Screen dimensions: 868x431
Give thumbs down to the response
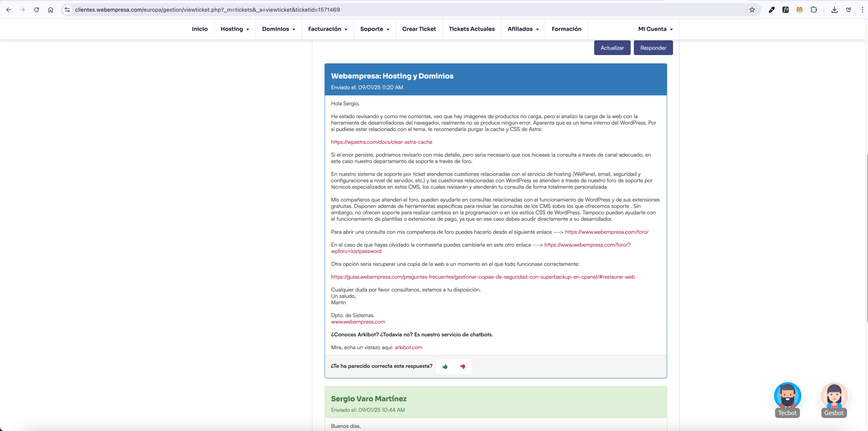click(x=463, y=366)
